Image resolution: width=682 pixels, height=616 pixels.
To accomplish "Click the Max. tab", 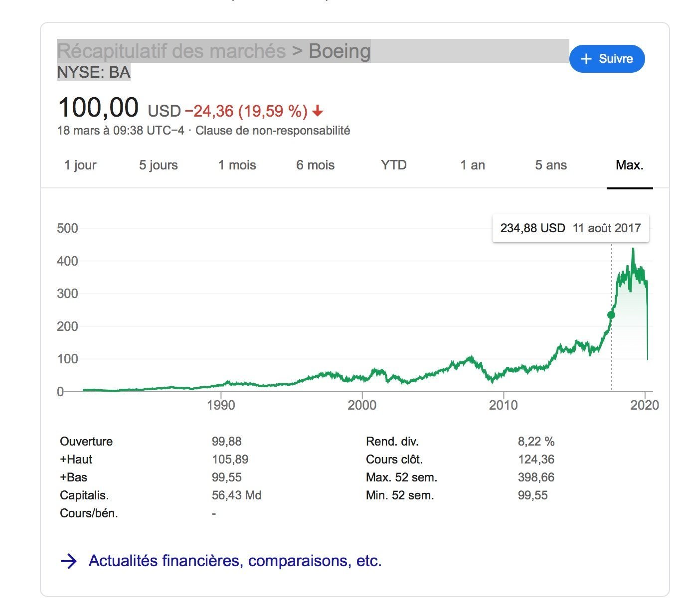I will (630, 165).
